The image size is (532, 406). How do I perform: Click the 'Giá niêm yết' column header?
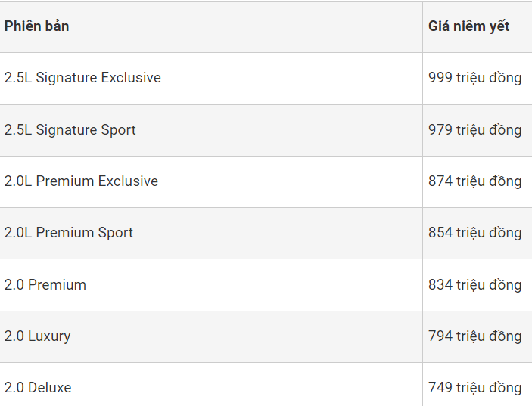468,26
